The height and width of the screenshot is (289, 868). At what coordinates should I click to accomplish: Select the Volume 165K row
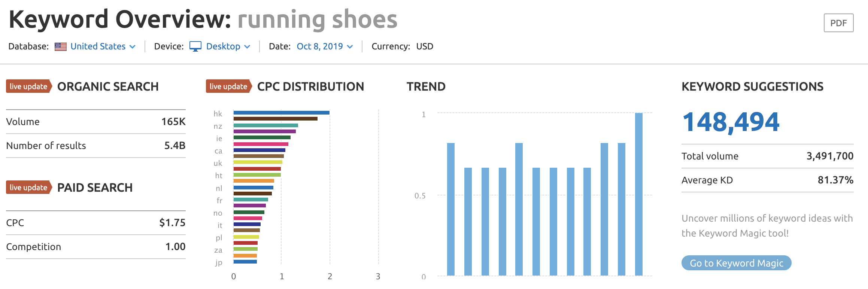coord(96,122)
